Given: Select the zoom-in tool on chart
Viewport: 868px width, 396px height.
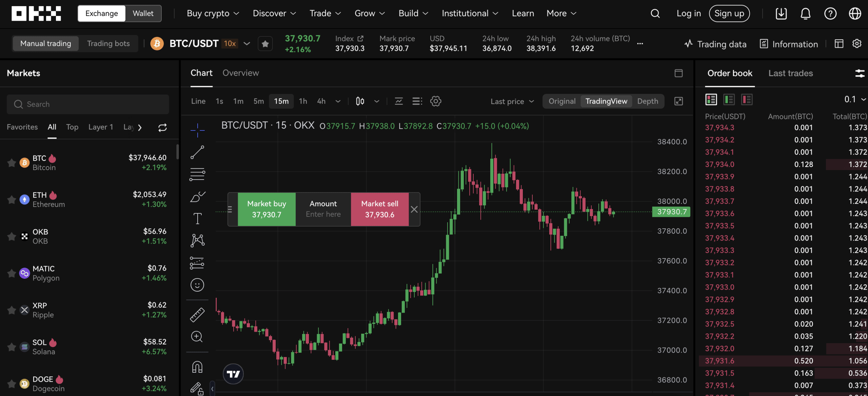Looking at the screenshot, I should tap(197, 337).
